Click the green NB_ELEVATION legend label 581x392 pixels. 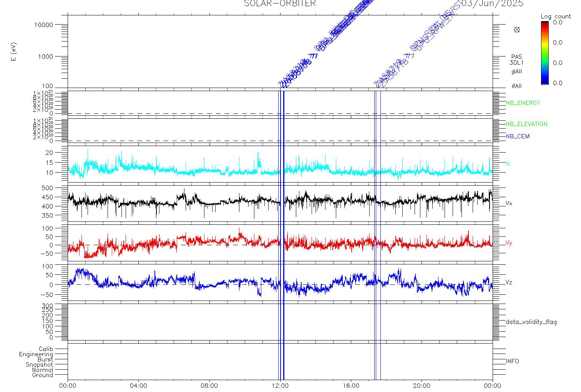point(526,124)
